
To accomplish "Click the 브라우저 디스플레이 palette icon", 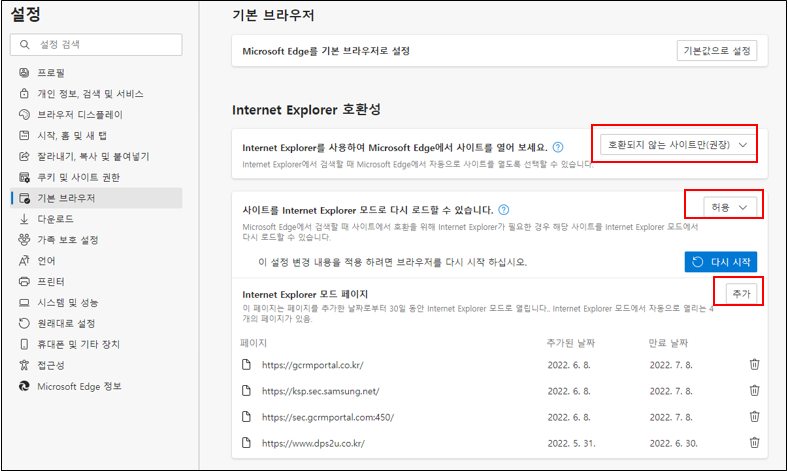I will coord(24,115).
